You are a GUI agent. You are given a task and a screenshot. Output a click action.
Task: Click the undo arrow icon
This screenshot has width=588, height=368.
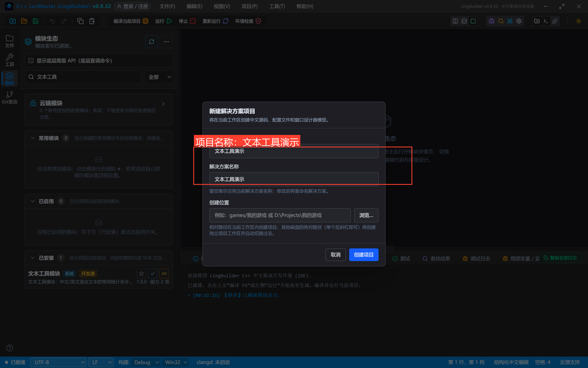coord(52,21)
